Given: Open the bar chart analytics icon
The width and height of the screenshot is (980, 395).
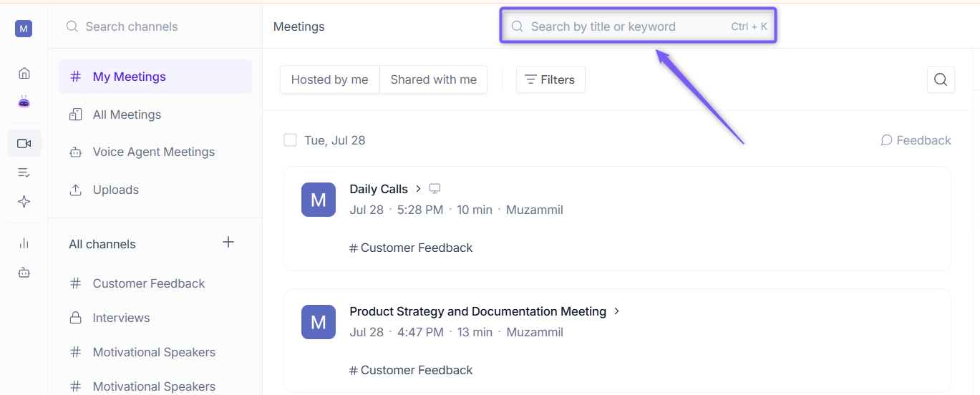Looking at the screenshot, I should (24, 243).
